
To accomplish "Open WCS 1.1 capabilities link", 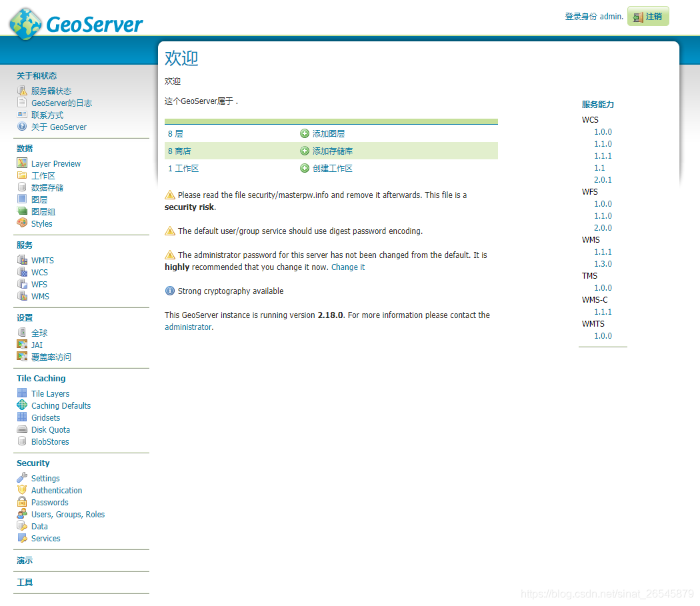I will 599,168.
